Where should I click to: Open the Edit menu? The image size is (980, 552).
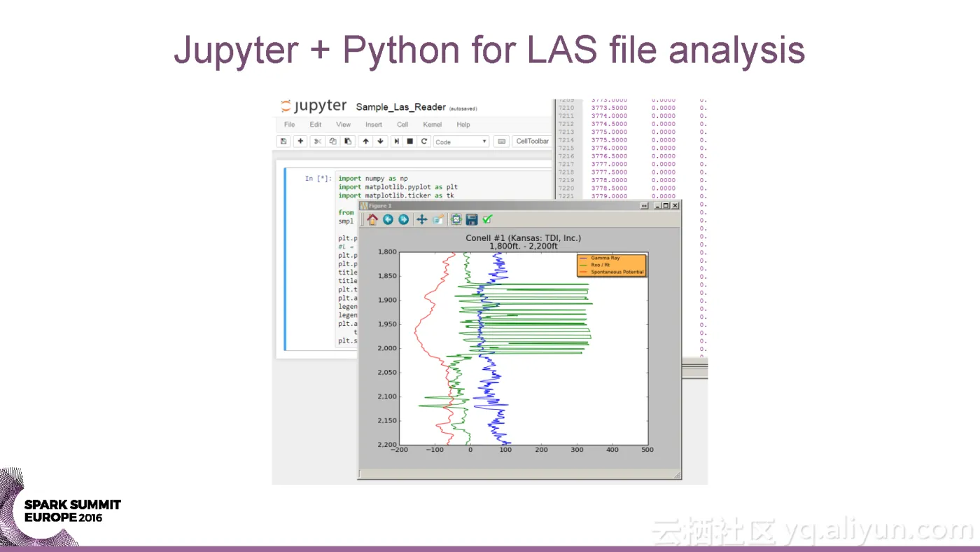[x=316, y=125]
